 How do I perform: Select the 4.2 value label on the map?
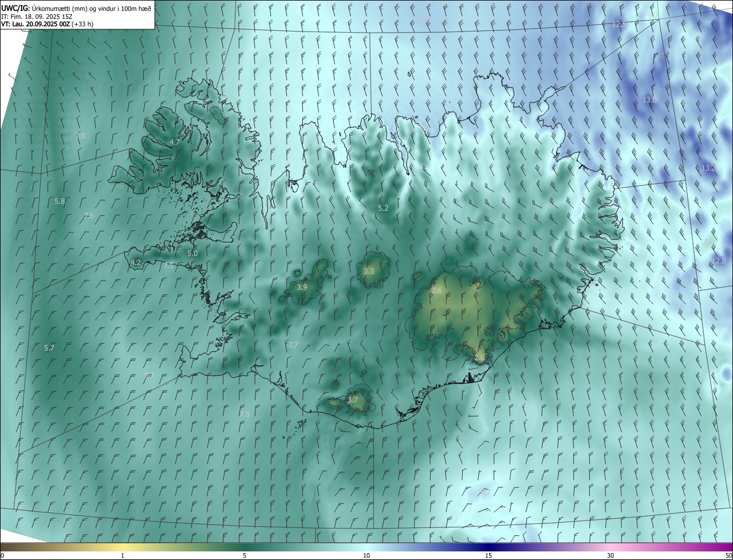136,263
